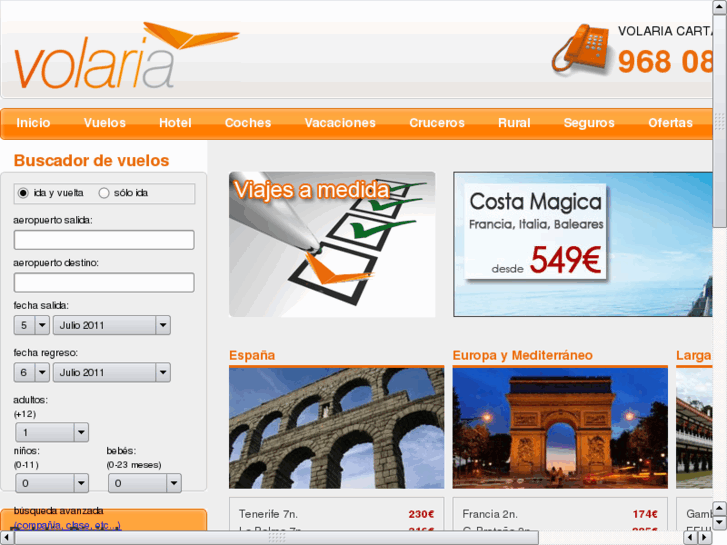Open the Europa y Mediterráneo heading

(x=523, y=355)
